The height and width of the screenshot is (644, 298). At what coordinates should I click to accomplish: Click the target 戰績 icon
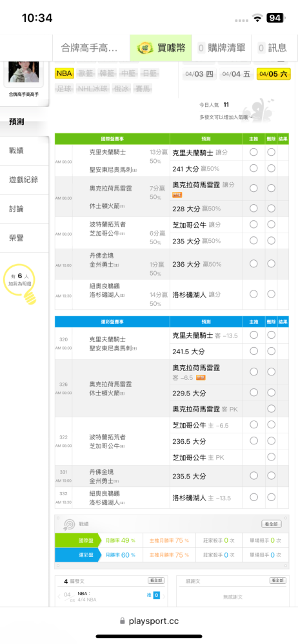coord(68,524)
